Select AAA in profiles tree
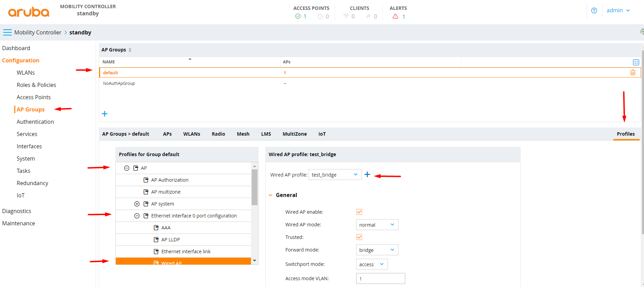The width and height of the screenshot is (644, 287). pyautogui.click(x=184, y=228)
